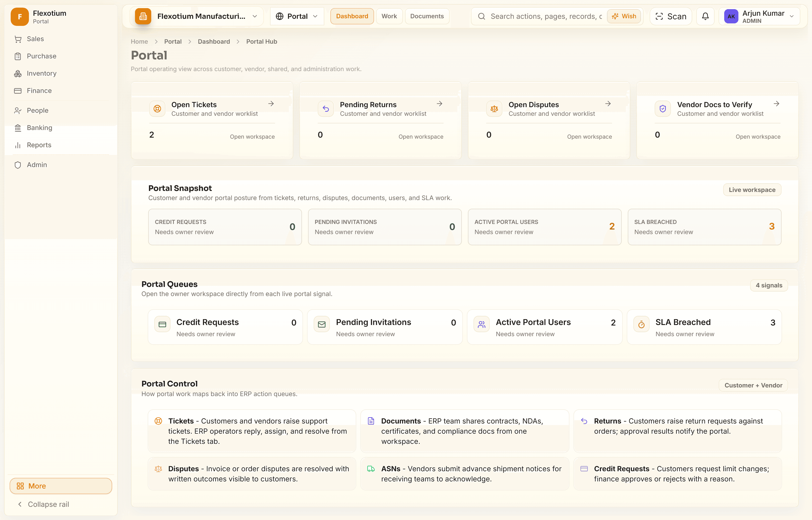Click the Wish AI button
Viewport: 812px width, 520px height.
624,16
